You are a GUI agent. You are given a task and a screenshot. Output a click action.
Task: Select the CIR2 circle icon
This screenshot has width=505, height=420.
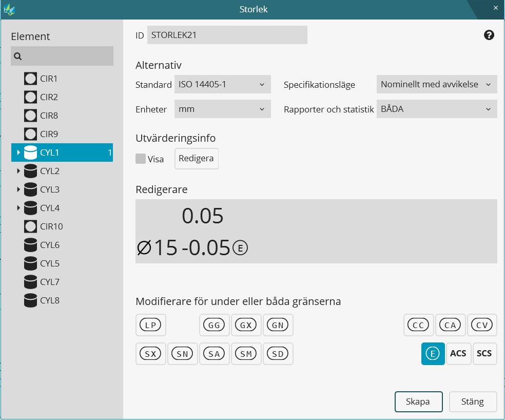click(31, 97)
